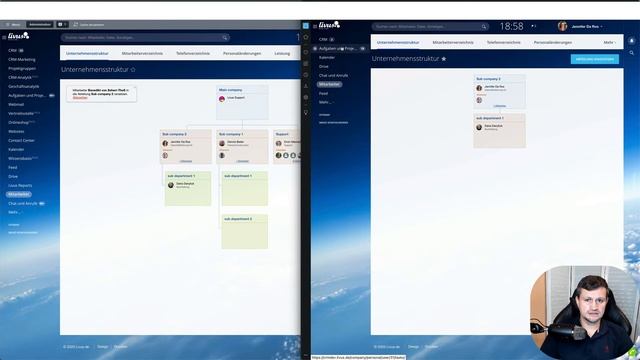
Task: Open Telefonverzeichnis tab in left window
Action: point(193,53)
